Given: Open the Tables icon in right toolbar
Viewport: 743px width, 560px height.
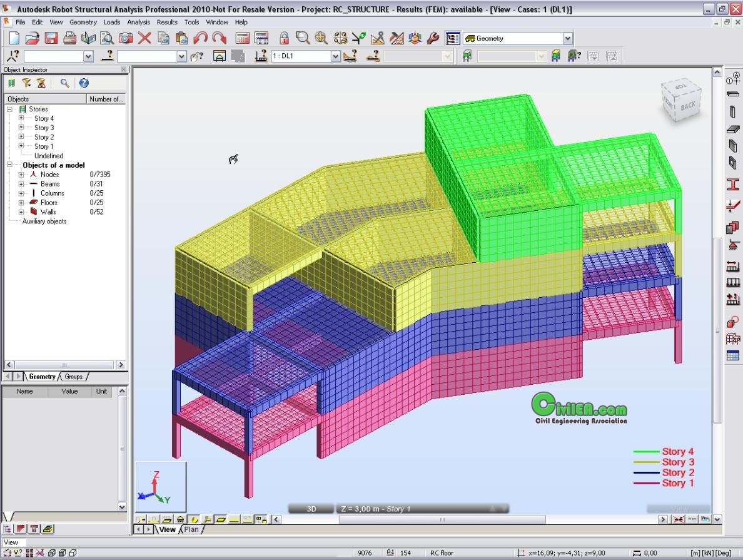Looking at the screenshot, I should 732,356.
